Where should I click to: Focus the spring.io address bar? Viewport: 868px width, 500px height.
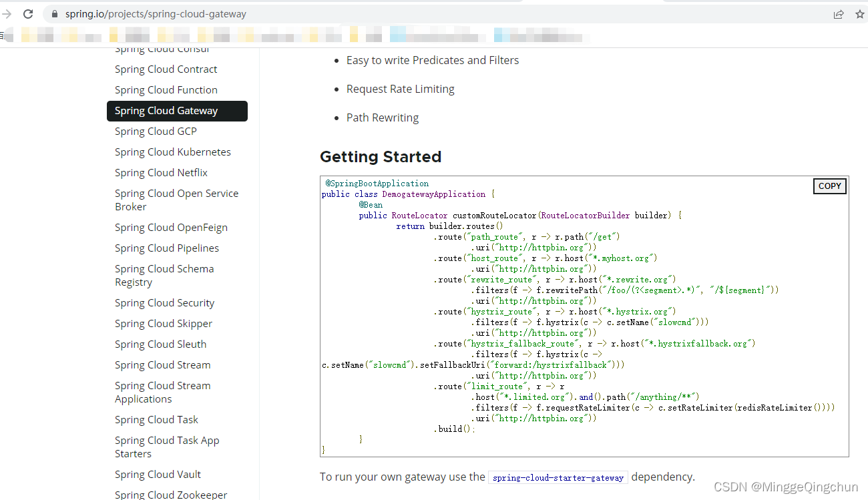434,14
